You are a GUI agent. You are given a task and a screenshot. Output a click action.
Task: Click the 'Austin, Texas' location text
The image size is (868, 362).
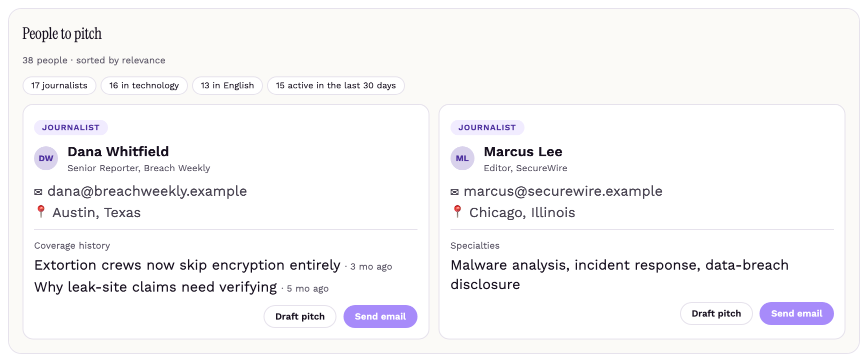(x=96, y=213)
